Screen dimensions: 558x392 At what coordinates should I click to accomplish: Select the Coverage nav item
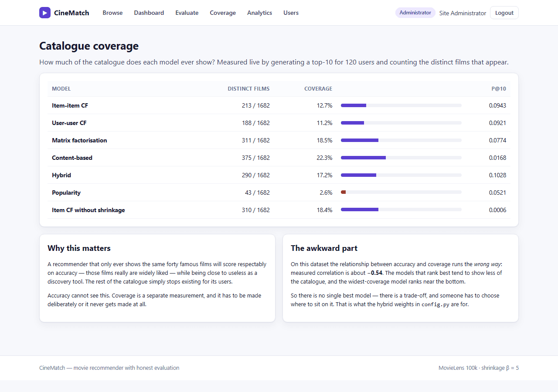click(223, 13)
